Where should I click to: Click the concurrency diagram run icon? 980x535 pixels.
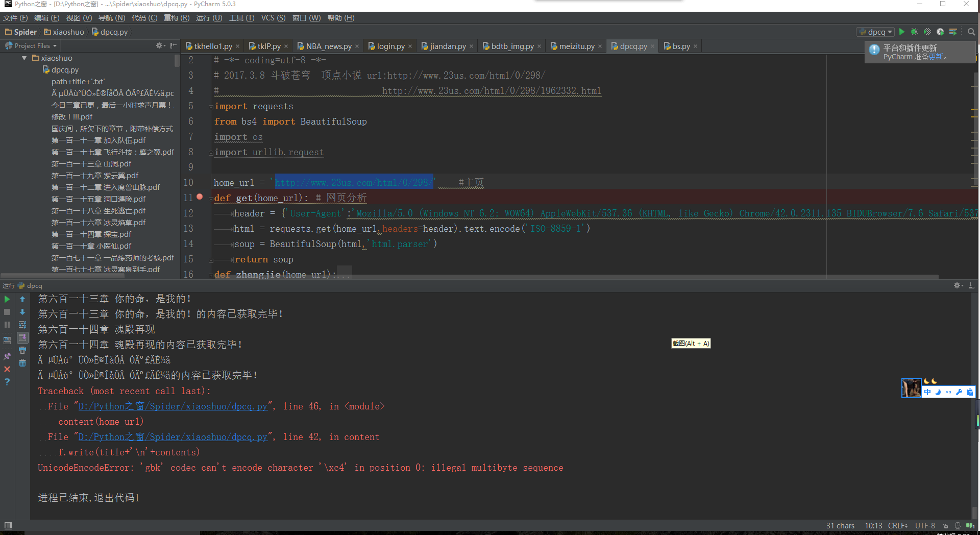coord(953,32)
